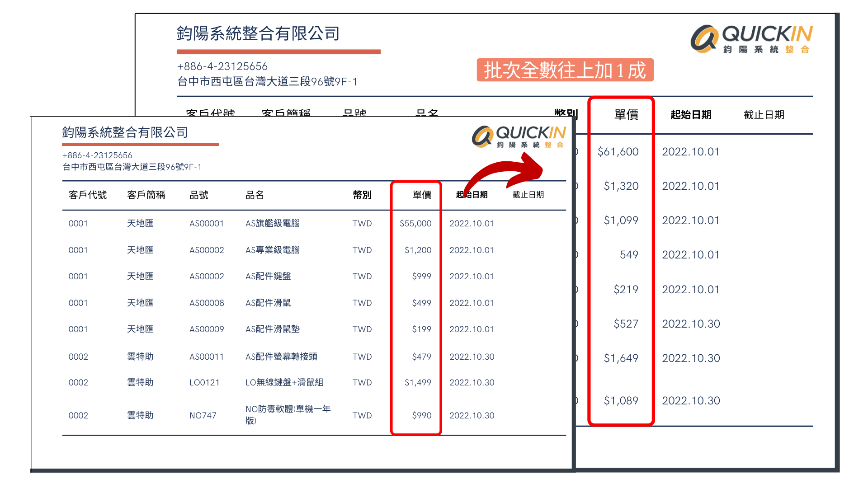Click the date beside $61,600 on back document
Screen dimensions: 868x488
691,151
